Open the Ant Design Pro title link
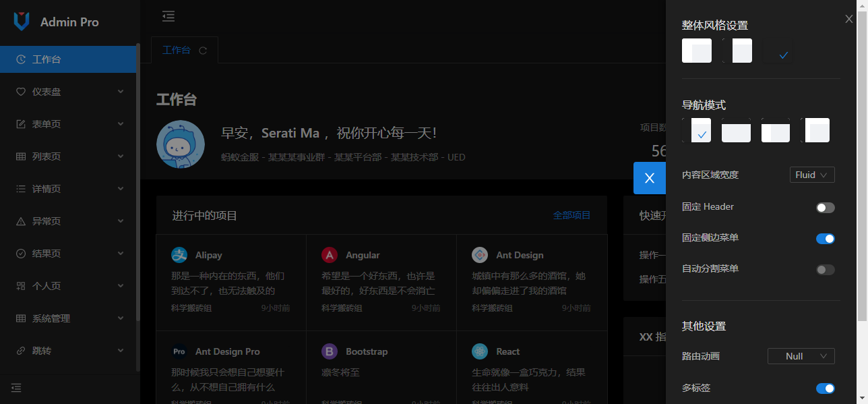Screen dimensions: 868x404 coord(228,351)
